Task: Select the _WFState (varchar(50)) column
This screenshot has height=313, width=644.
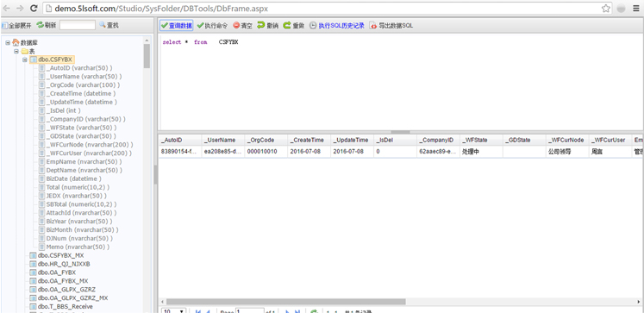Action: (83, 128)
